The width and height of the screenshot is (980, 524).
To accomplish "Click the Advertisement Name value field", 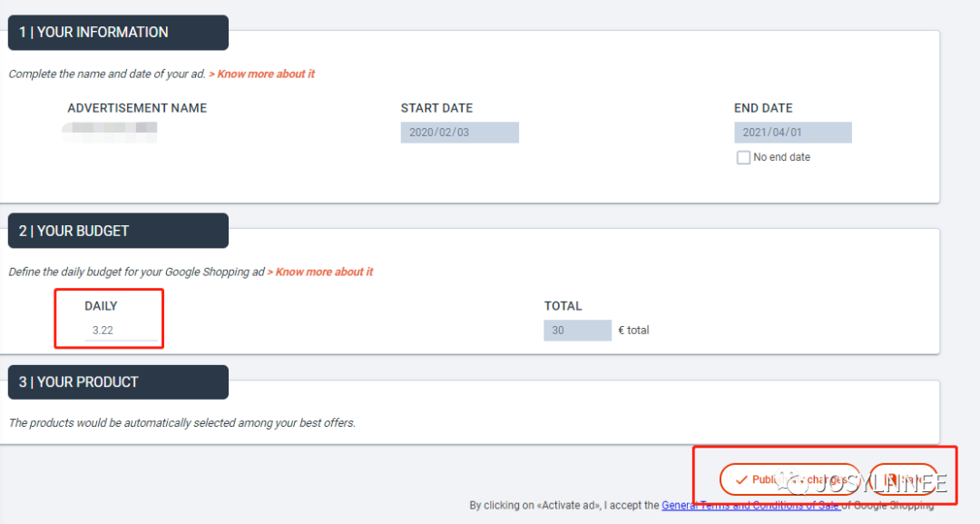I will [110, 133].
